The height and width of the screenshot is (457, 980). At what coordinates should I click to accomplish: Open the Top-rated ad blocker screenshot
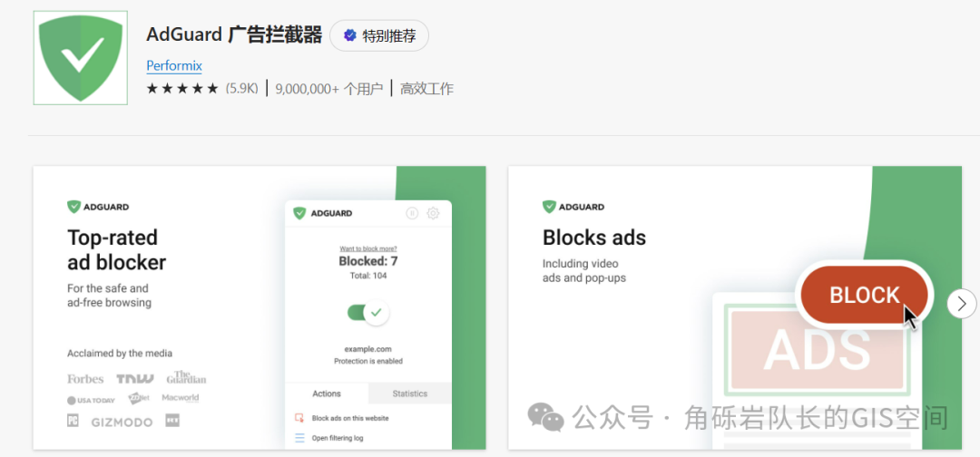tap(260, 307)
